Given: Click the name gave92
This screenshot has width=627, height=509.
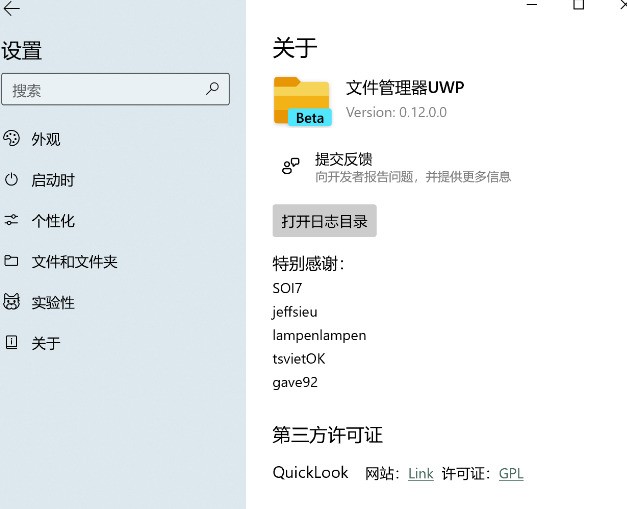Looking at the screenshot, I should pos(295,382).
